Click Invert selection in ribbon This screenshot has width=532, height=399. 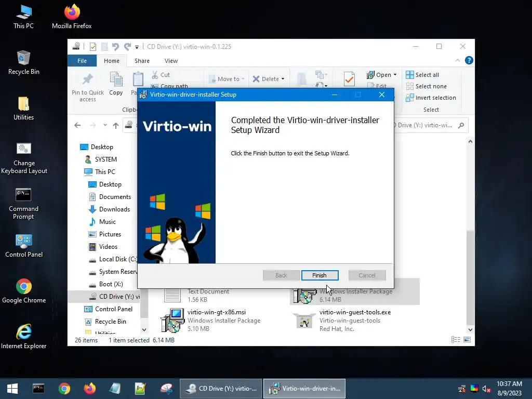point(431,98)
